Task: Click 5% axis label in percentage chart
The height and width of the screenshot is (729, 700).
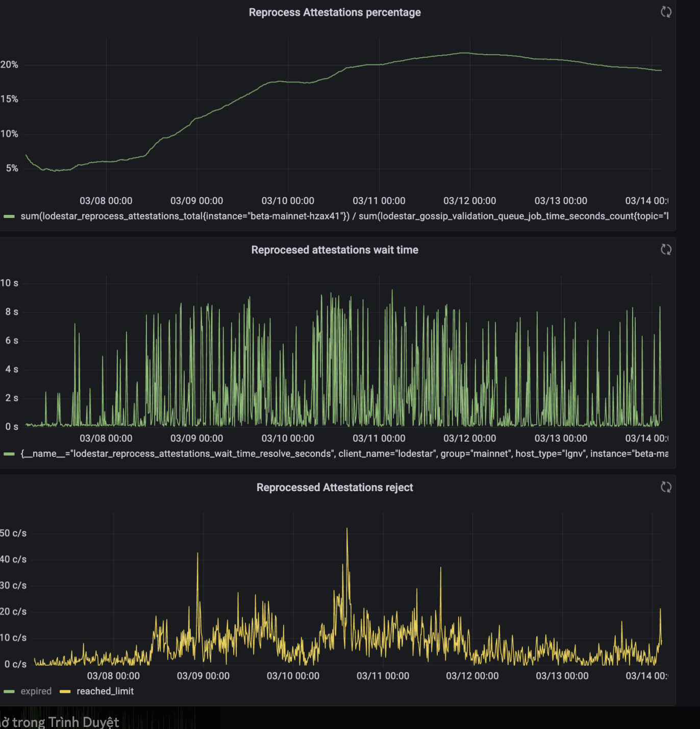Action: click(12, 168)
